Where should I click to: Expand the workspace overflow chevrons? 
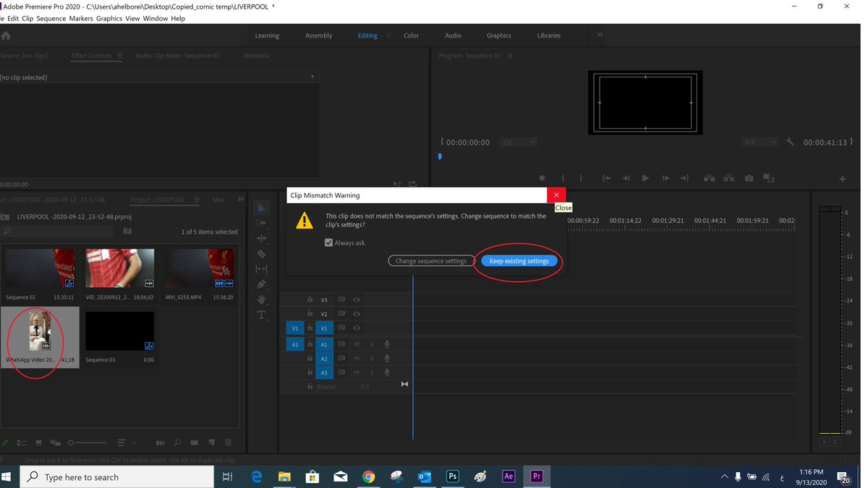pyautogui.click(x=600, y=35)
